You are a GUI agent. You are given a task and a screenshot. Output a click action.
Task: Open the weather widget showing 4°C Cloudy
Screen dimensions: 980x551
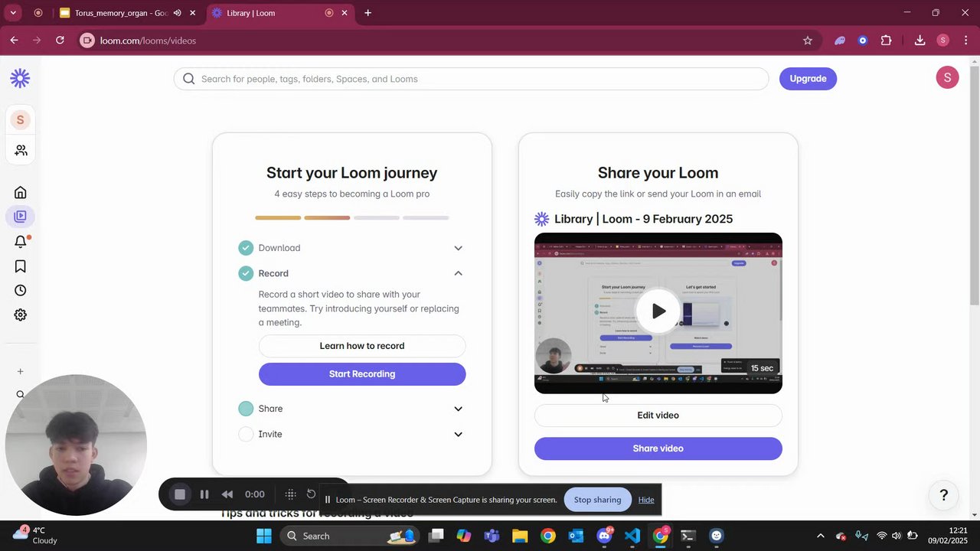click(x=35, y=535)
